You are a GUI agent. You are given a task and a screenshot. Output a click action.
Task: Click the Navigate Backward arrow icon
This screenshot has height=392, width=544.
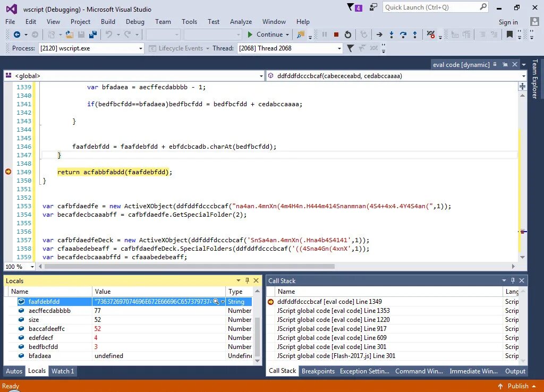pyautogui.click(x=16, y=35)
